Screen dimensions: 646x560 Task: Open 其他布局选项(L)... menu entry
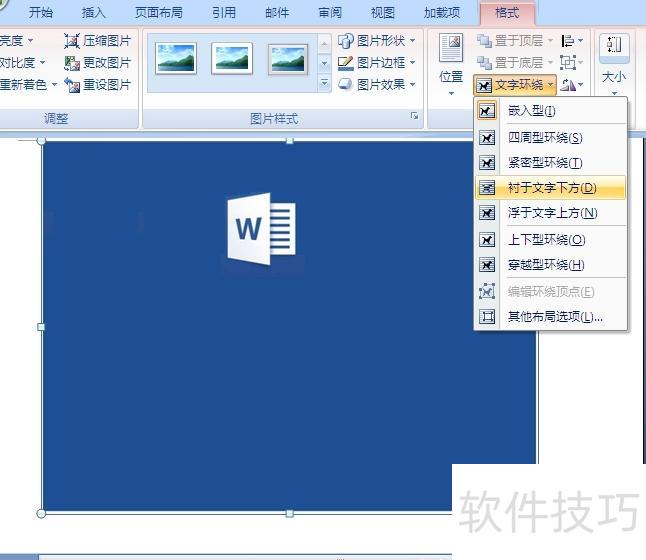coord(550,316)
